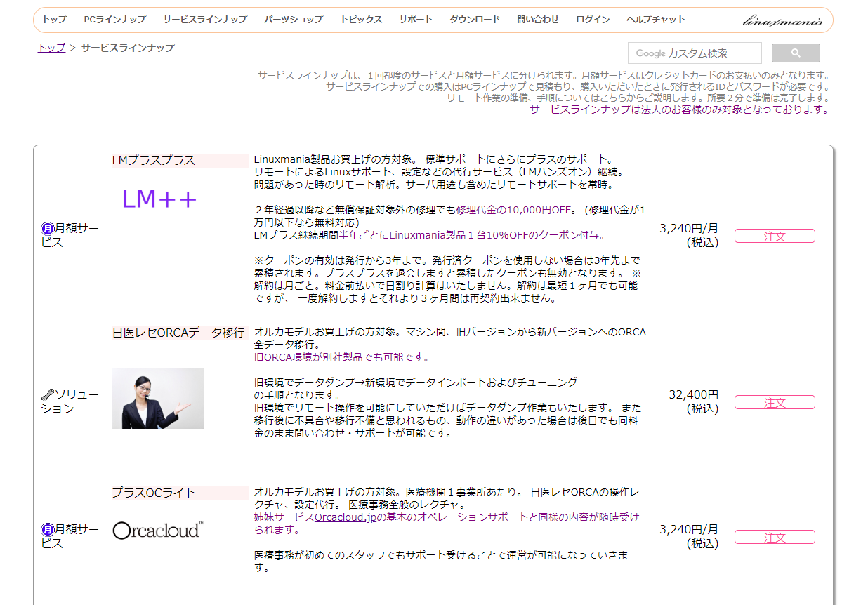Click the 日医レセORCAデータ移行 title
The width and height of the screenshot is (868, 605).
[178, 333]
